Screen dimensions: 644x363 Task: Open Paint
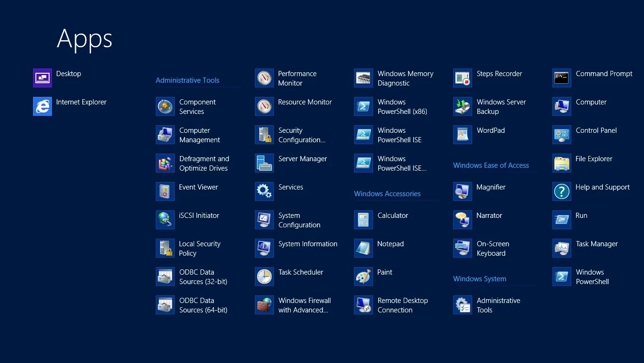(x=384, y=272)
